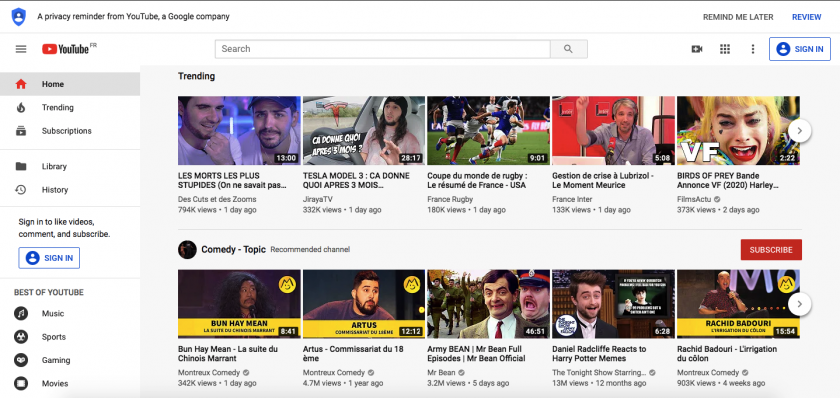This screenshot has height=398, width=840.
Task: Click REMIND ME LATER
Action: (738, 17)
